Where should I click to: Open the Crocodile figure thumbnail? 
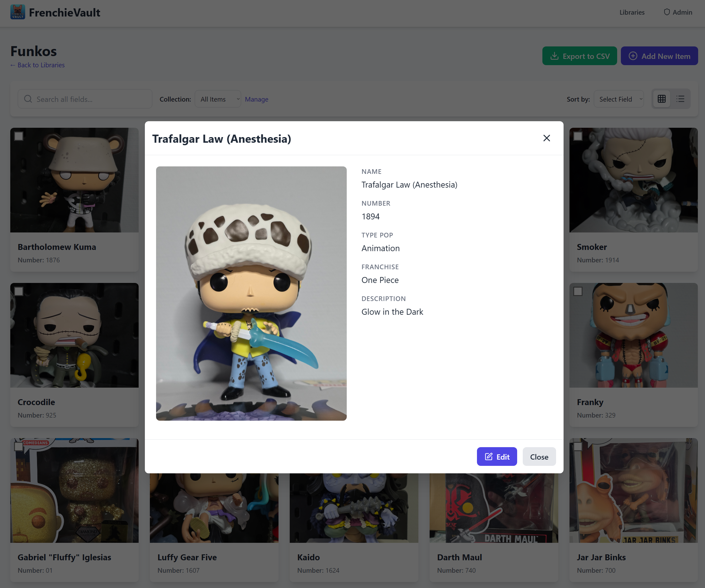(x=74, y=335)
